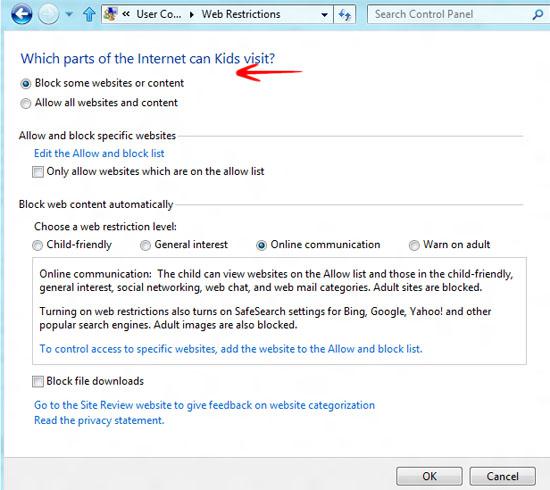Dismiss changes with Cancel button
The width and height of the screenshot is (550, 490).
502,476
